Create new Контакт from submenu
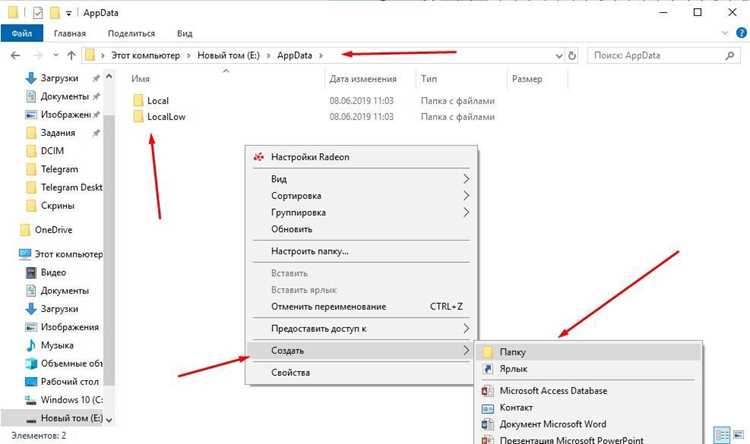The width and height of the screenshot is (750, 444). click(588, 408)
